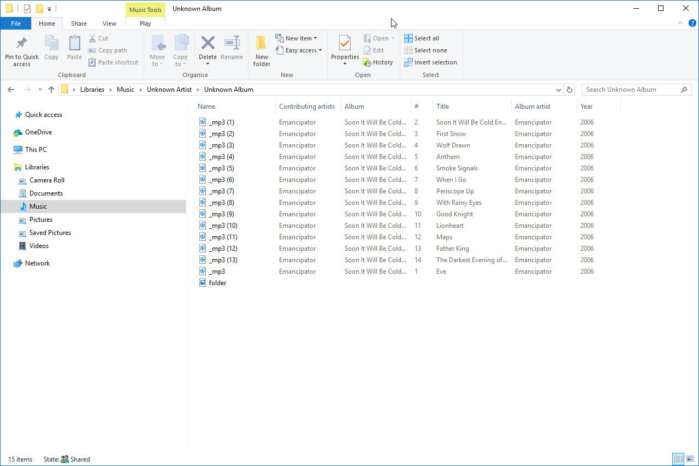Select the Pictures library in the sidebar
Image resolution: width=699 pixels, height=466 pixels.
(41, 219)
